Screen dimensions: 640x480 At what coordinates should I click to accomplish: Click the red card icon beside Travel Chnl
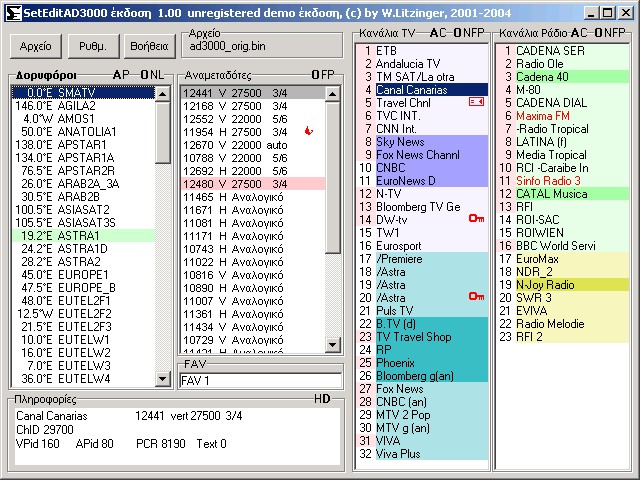click(x=475, y=102)
